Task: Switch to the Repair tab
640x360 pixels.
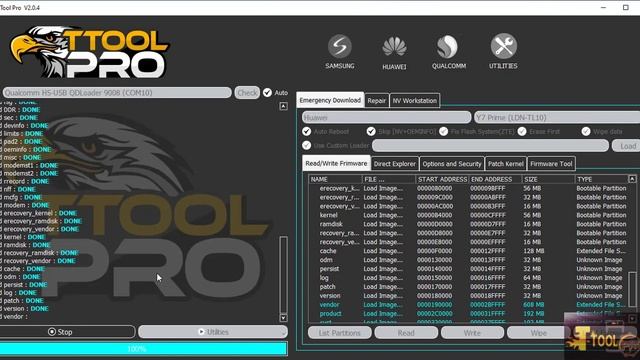Action: [376, 100]
